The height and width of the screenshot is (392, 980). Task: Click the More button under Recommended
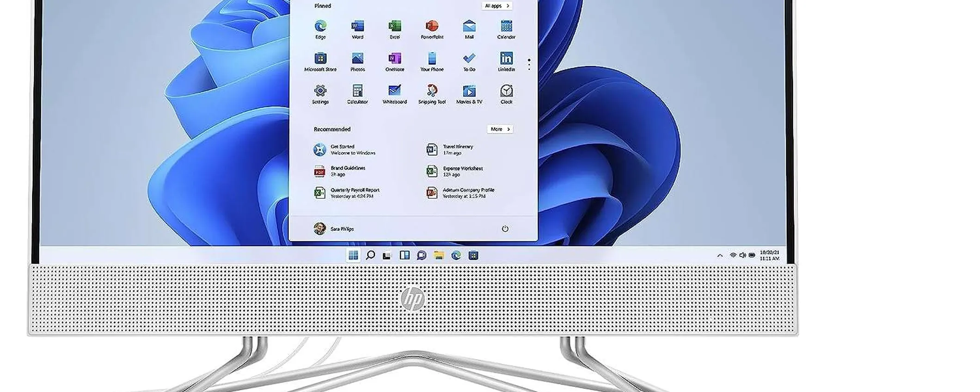pos(500,129)
